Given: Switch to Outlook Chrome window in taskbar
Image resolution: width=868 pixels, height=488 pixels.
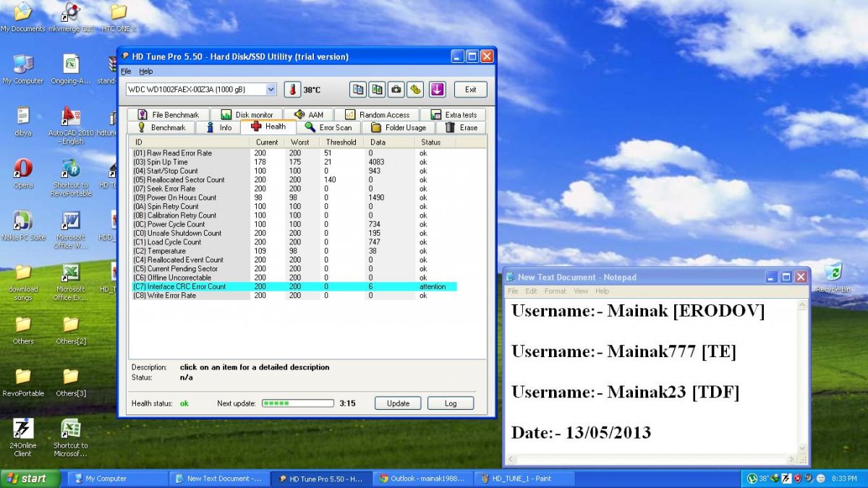Looking at the screenshot, I should coord(423,478).
